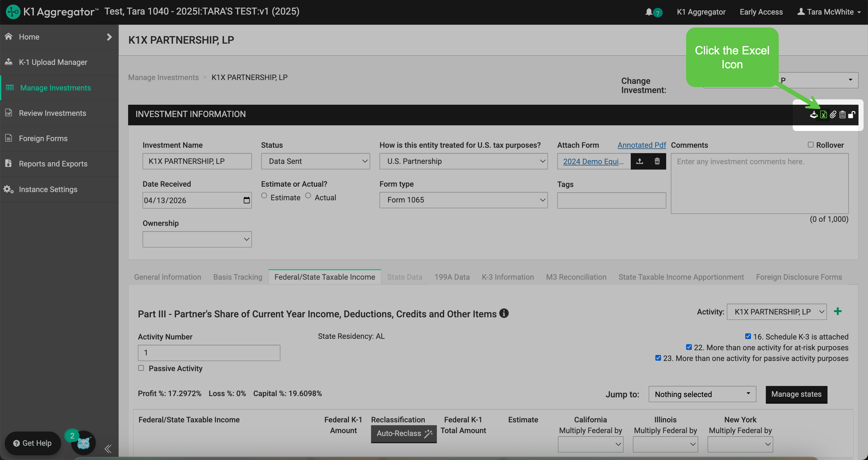Click the clipboard icon in Investment Information header

click(x=842, y=115)
